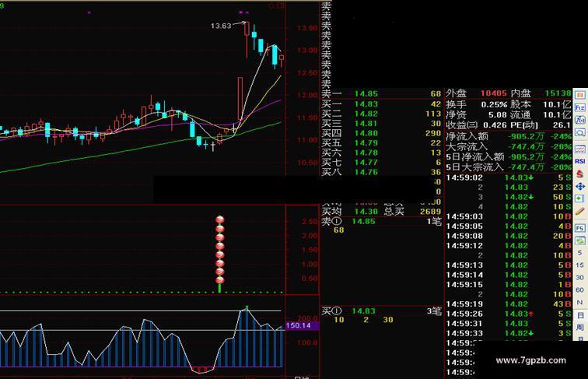The width and height of the screenshot is (588, 379).
Task: Click the 14:59:31 trade tick row
Action: point(509,324)
